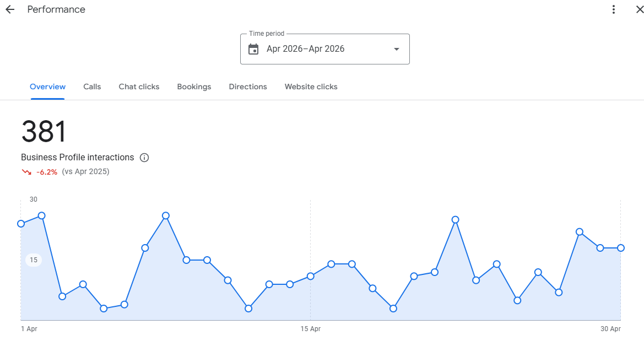Image resolution: width=644 pixels, height=346 pixels.
Task: Open the Chat clicks tab
Action: pyautogui.click(x=139, y=86)
